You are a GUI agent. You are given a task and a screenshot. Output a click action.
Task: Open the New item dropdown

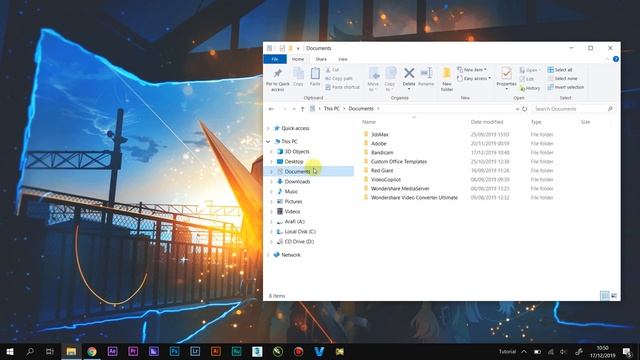tap(472, 70)
